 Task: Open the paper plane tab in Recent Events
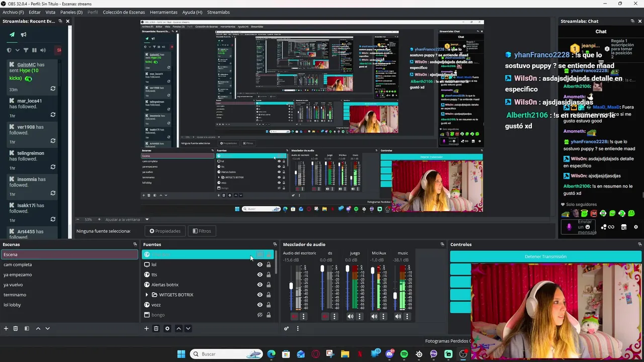click(x=12, y=35)
